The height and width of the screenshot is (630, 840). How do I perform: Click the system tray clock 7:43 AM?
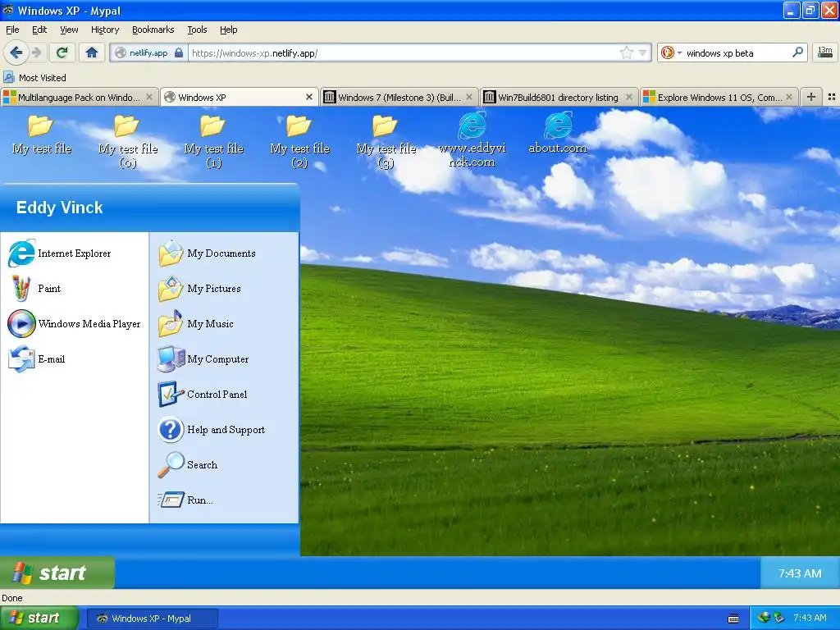[x=810, y=618]
